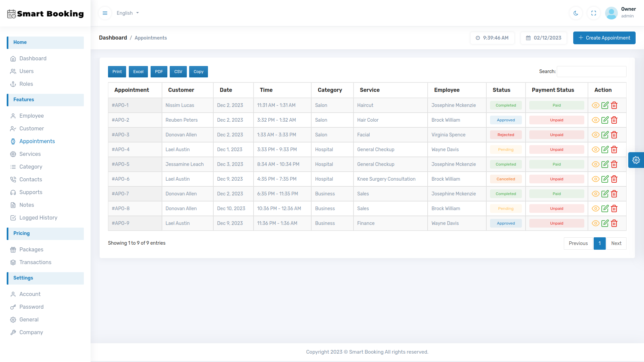This screenshot has height=362, width=644.
Task: Sort table by Appointment column header
Action: click(x=132, y=90)
